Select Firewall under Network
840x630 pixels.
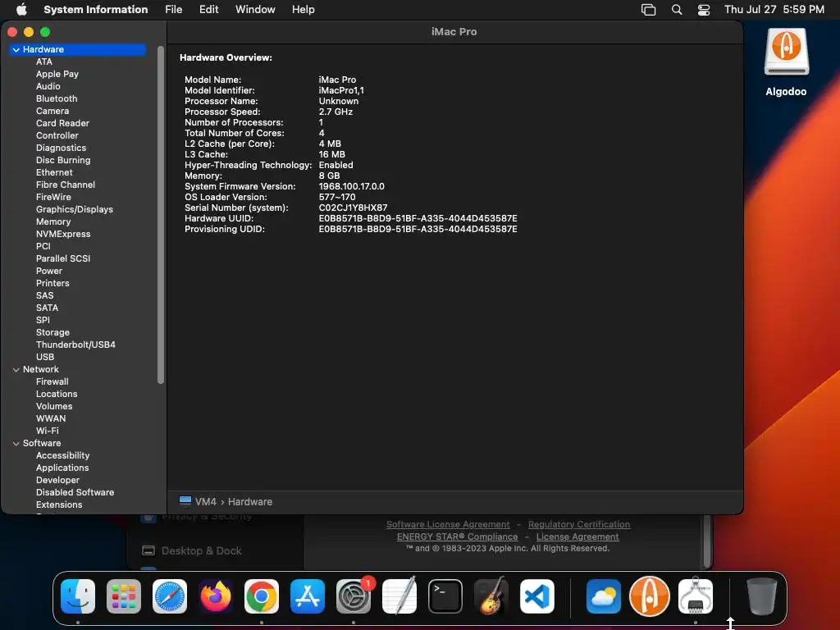52,382
